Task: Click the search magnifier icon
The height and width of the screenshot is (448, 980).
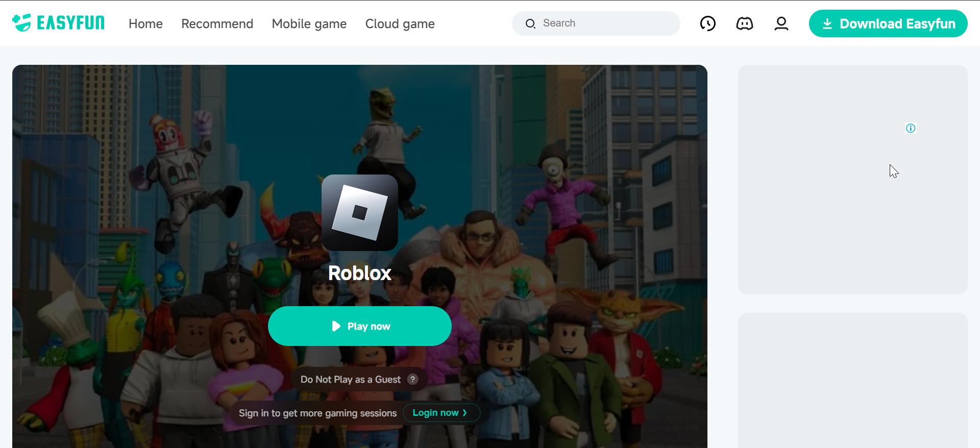Action: (x=530, y=23)
